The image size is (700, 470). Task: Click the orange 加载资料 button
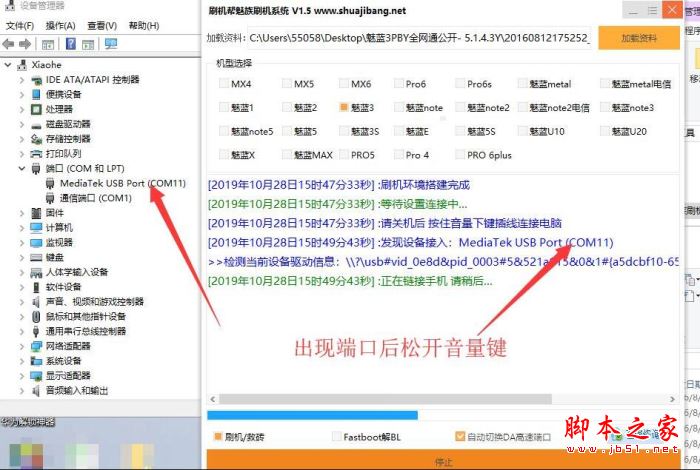639,38
